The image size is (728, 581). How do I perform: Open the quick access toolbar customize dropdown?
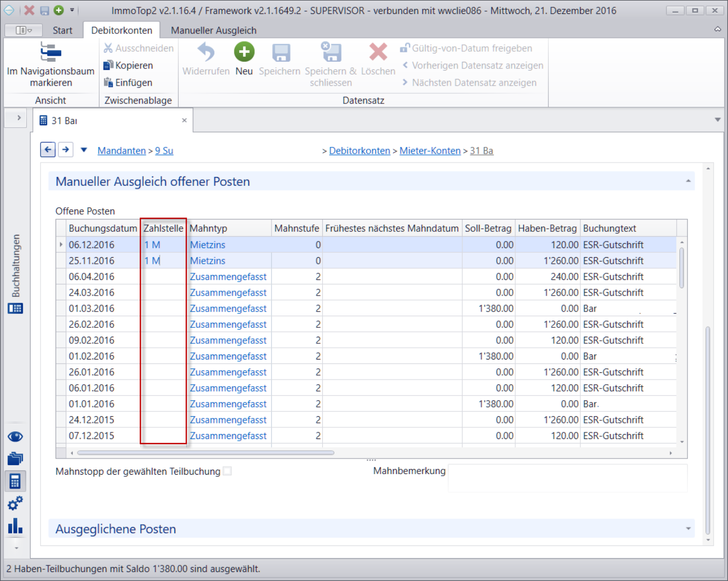[x=72, y=10]
